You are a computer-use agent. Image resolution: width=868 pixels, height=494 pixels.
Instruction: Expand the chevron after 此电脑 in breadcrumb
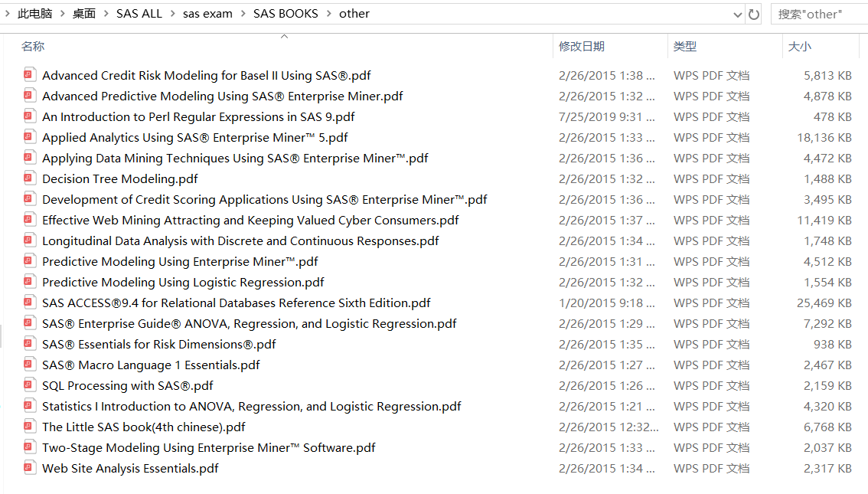63,13
